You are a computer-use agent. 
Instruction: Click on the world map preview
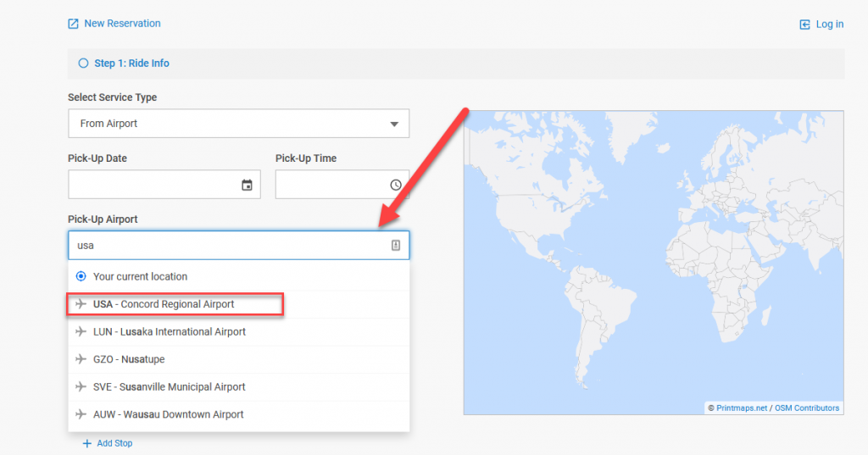(653, 254)
